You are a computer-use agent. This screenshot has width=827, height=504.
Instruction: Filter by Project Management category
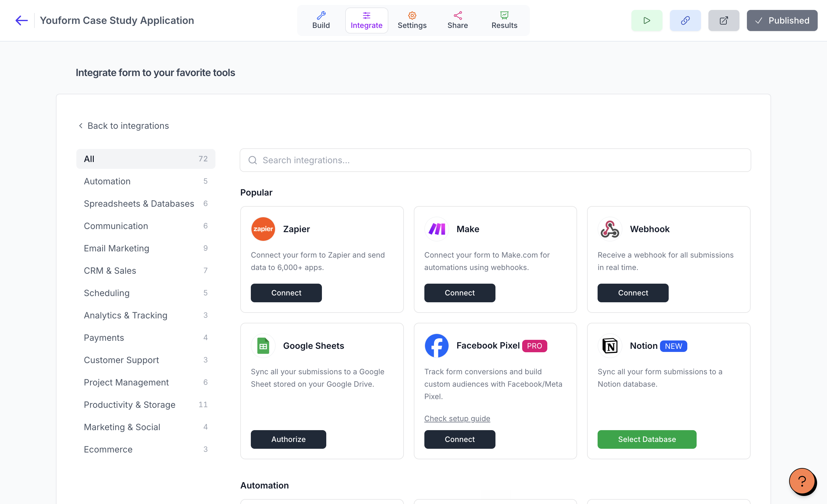point(146,382)
